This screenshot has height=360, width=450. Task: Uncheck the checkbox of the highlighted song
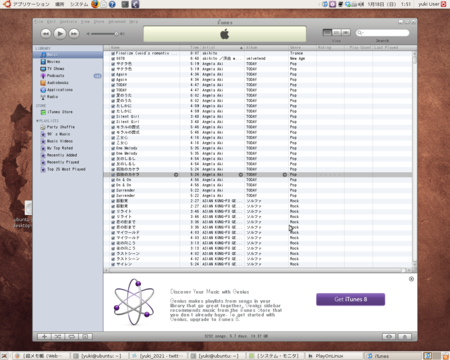point(113,175)
